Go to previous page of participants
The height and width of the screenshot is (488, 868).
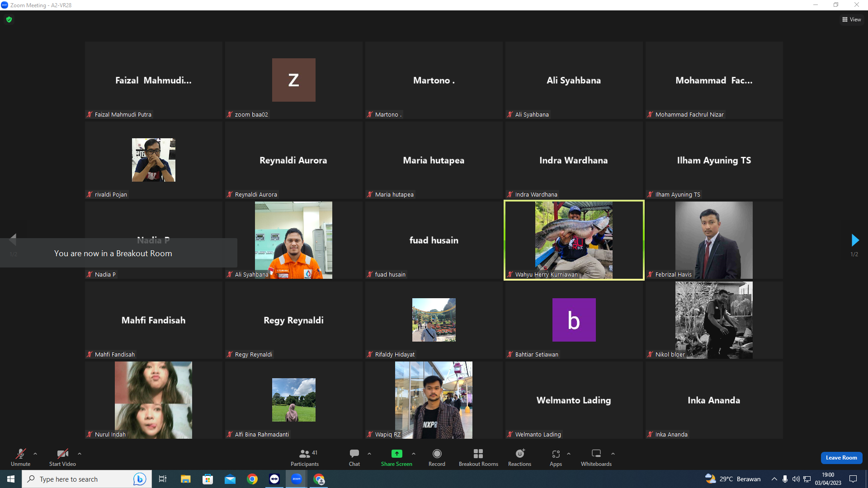(x=13, y=239)
